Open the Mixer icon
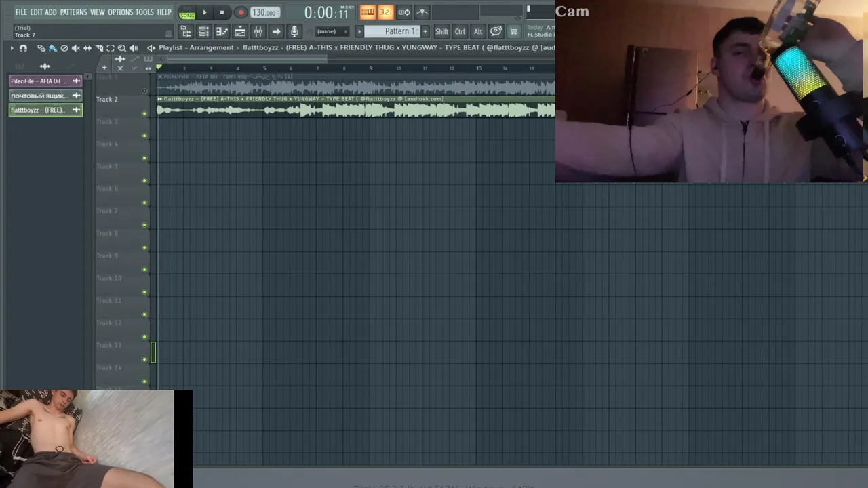This screenshot has height=488, width=868. (x=258, y=32)
